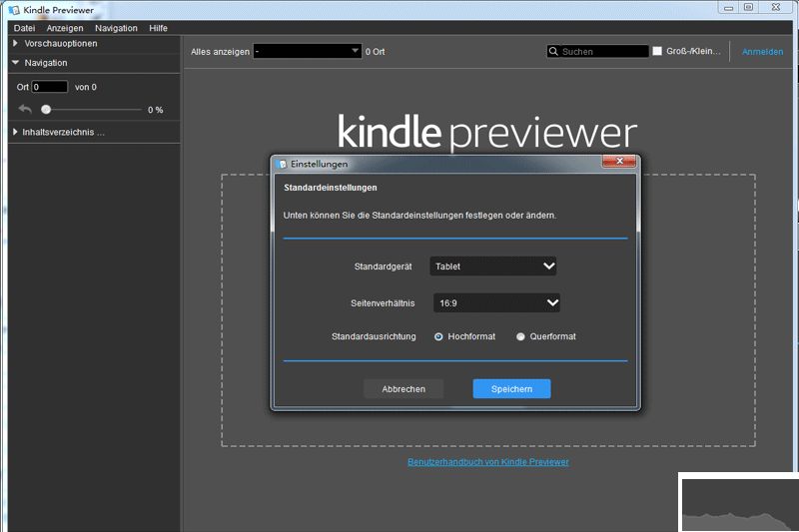The image size is (799, 532).
Task: Maximize the Kindle Previewer window
Action: tap(748, 7)
